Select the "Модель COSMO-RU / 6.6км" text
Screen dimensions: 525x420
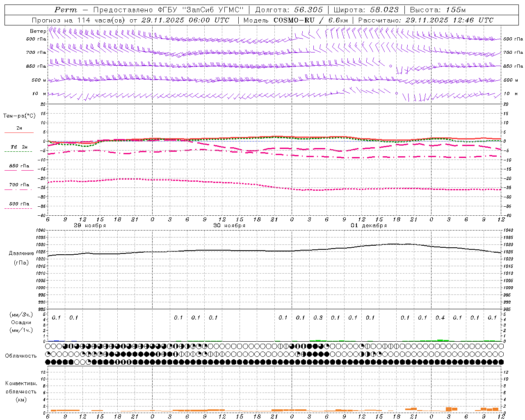pos(295,20)
